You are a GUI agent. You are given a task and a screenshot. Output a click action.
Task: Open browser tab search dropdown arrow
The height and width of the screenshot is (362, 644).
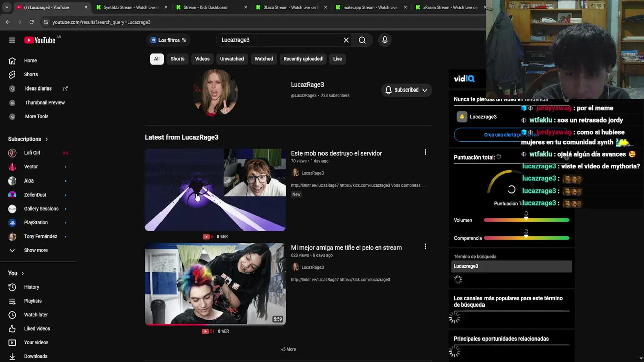pyautogui.click(x=6, y=7)
